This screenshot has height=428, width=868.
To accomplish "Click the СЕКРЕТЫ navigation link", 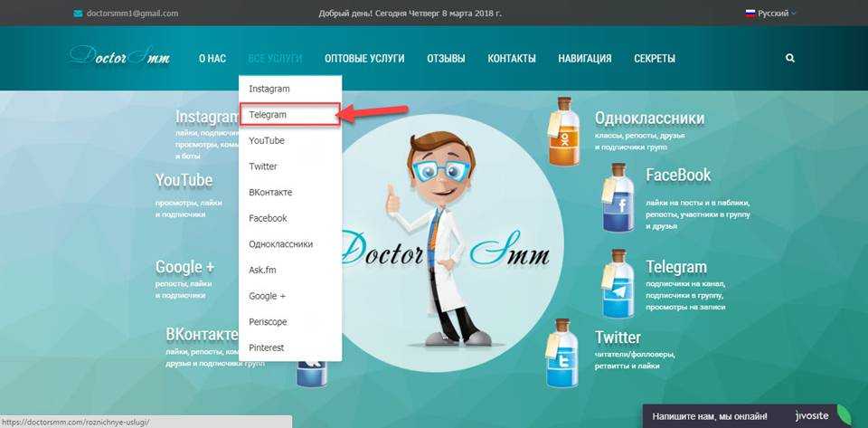I will (x=655, y=59).
